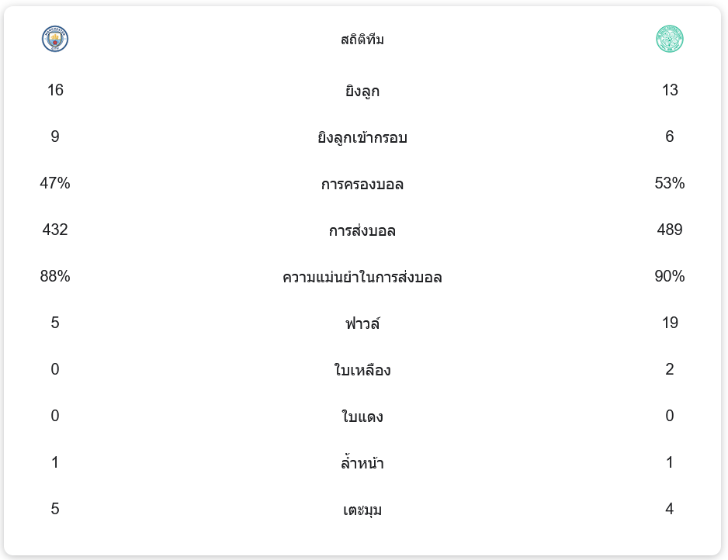Viewport: 728px width, 560px height.
Task: Click the Manchester City club crest
Action: 55,39
